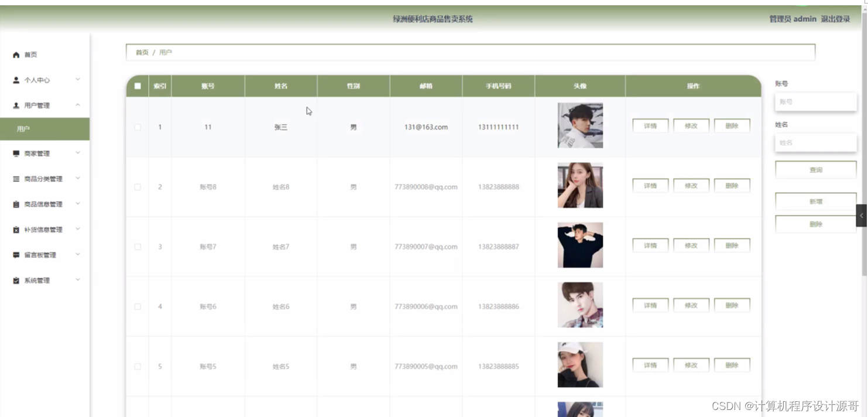The width and height of the screenshot is (868, 417).
Task: Collapse the 用户管理 chevron
Action: (x=78, y=105)
